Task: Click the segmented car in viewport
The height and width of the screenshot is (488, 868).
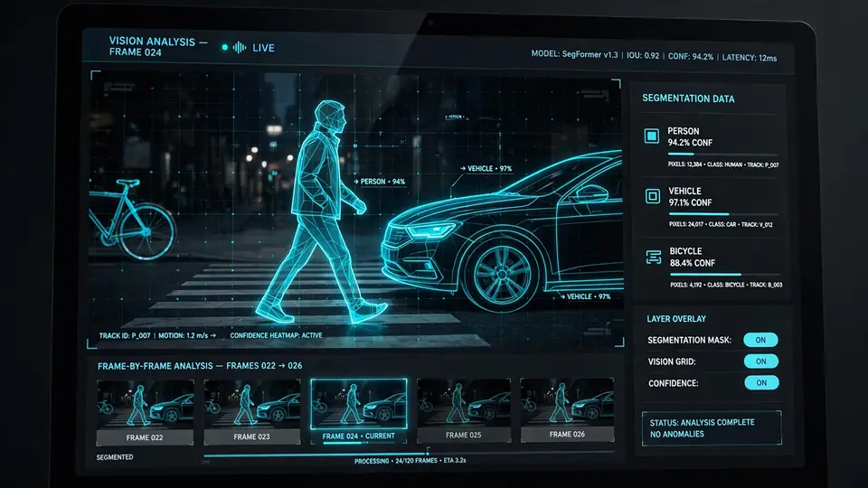Action: tap(503, 232)
